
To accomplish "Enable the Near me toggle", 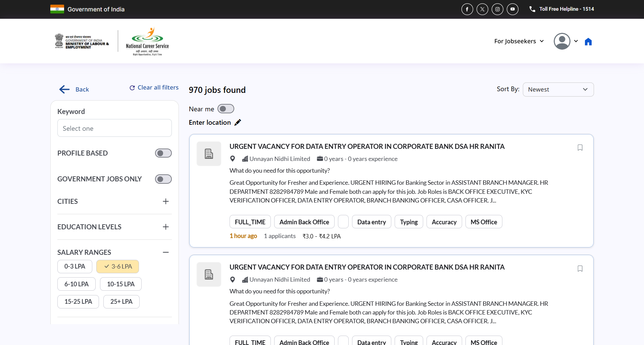I will (226, 109).
